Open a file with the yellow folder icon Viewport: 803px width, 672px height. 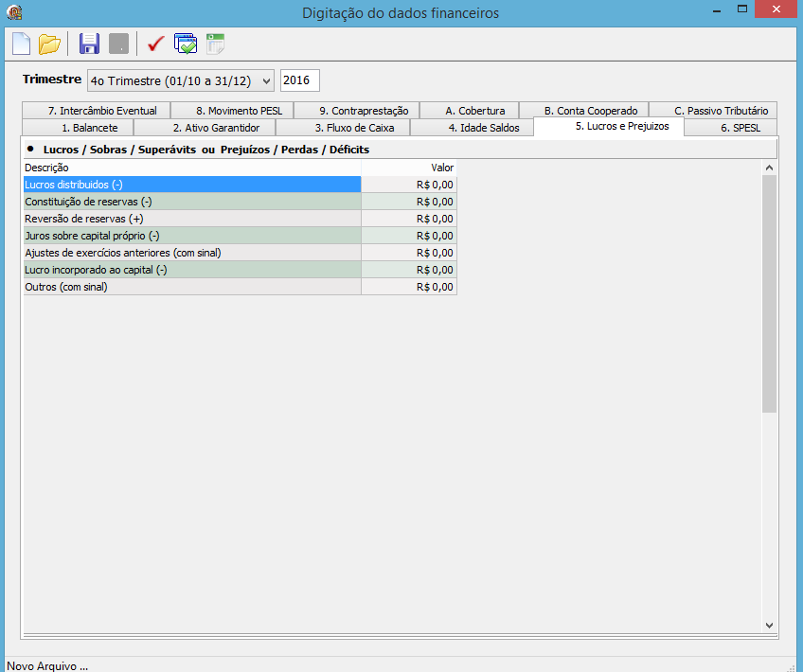point(49,44)
